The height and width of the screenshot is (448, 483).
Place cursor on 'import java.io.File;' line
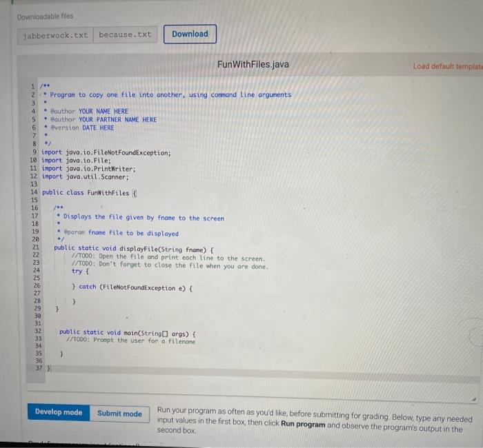coord(76,161)
